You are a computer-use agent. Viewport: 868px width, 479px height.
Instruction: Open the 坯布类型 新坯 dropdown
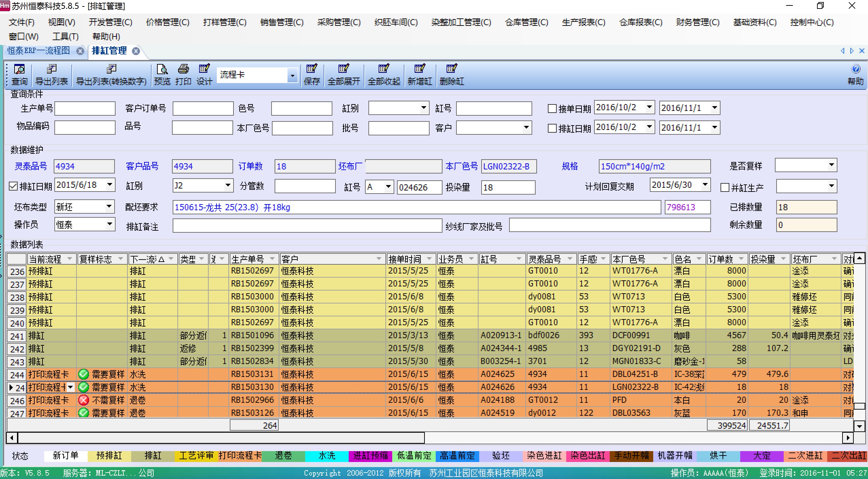[109, 206]
